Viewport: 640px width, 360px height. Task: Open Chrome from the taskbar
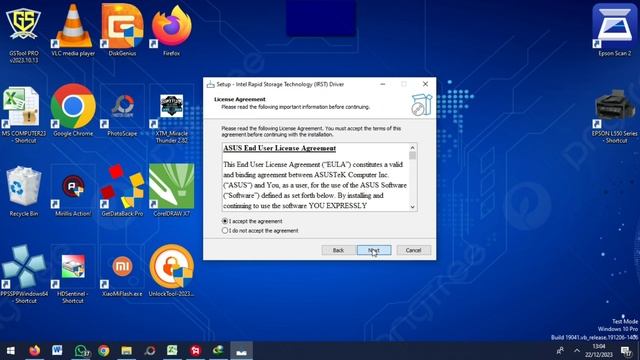click(x=104, y=351)
